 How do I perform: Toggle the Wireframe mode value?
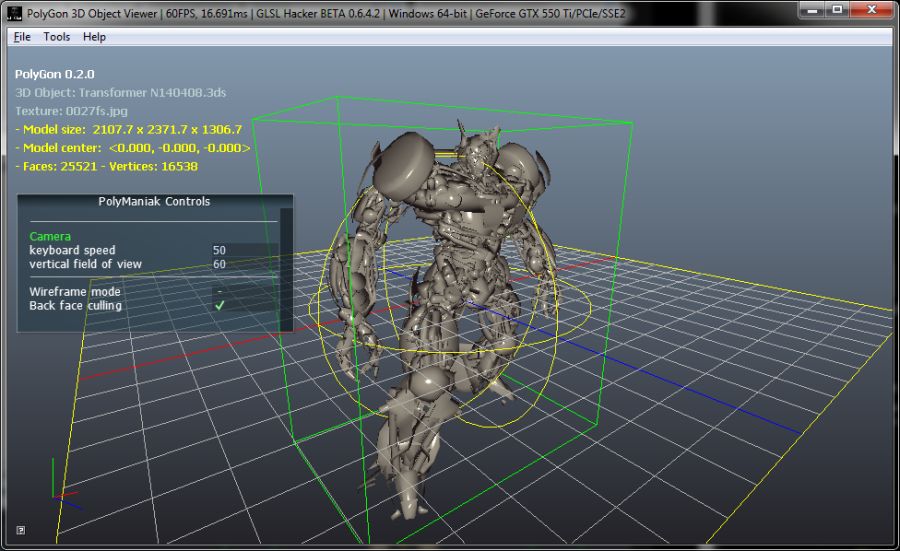click(x=219, y=292)
